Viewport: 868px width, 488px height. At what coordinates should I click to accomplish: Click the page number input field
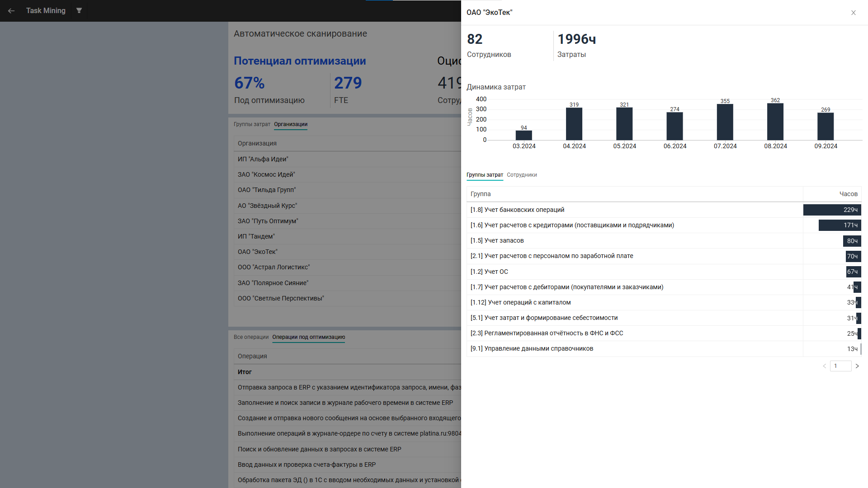tap(840, 366)
